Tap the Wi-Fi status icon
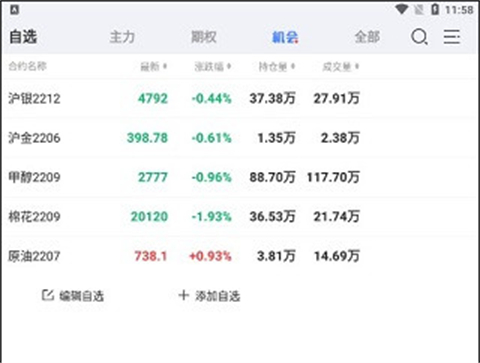Screen dimensions: 480x363 point(402,9)
